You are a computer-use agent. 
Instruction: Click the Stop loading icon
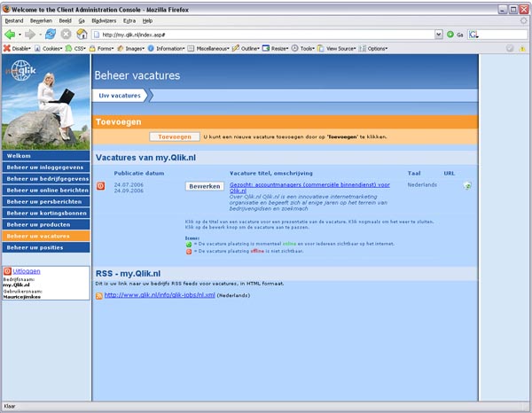click(64, 34)
